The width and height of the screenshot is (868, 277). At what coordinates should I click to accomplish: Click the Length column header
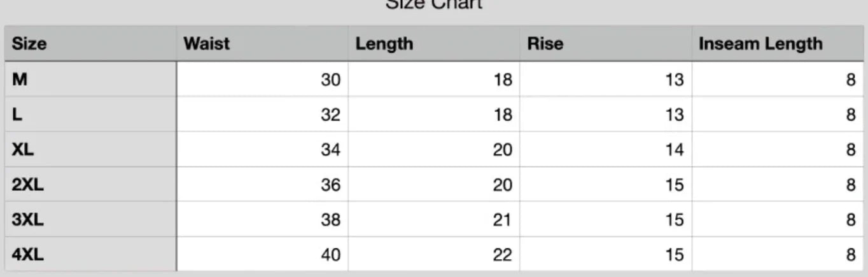[x=384, y=44]
